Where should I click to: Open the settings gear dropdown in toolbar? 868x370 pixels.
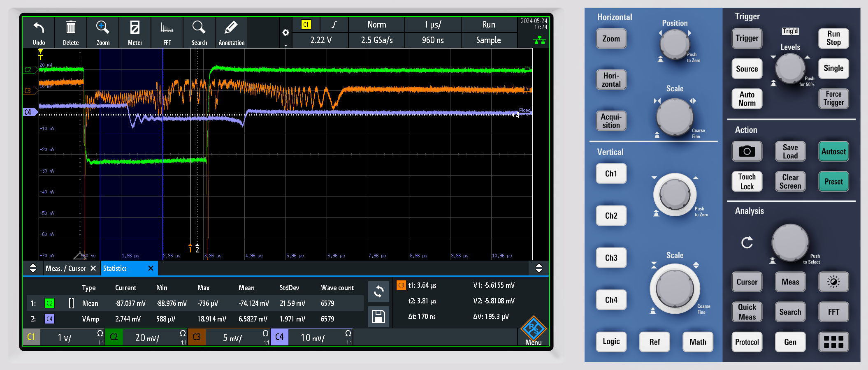pos(285,33)
